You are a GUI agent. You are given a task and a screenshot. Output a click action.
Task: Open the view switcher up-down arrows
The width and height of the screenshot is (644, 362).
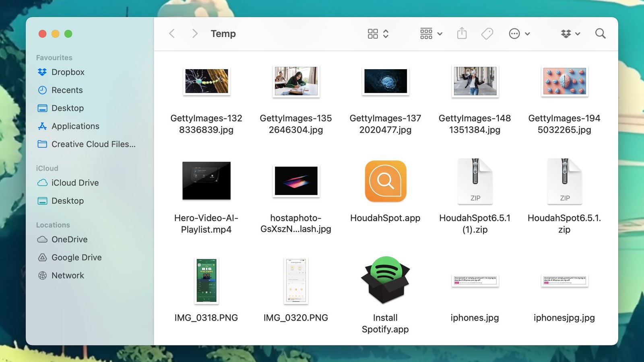(x=386, y=34)
